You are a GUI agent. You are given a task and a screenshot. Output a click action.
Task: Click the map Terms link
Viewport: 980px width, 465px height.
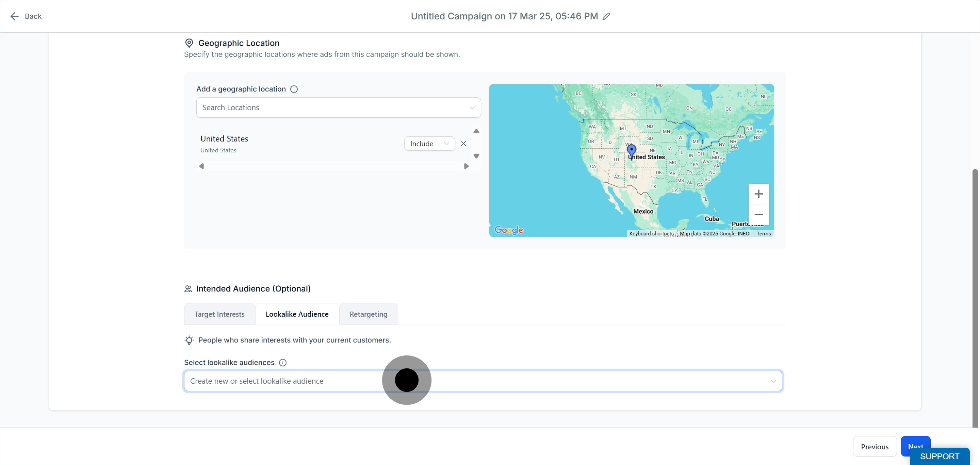point(764,233)
